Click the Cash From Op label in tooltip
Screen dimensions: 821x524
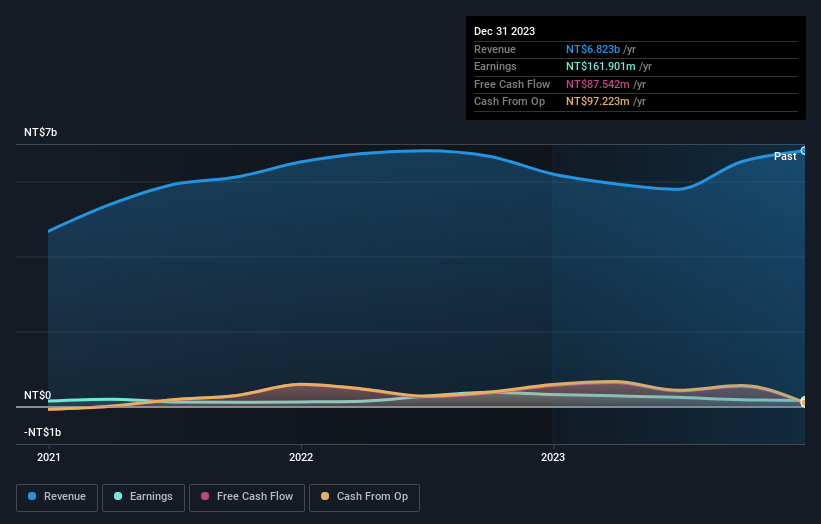pos(509,102)
